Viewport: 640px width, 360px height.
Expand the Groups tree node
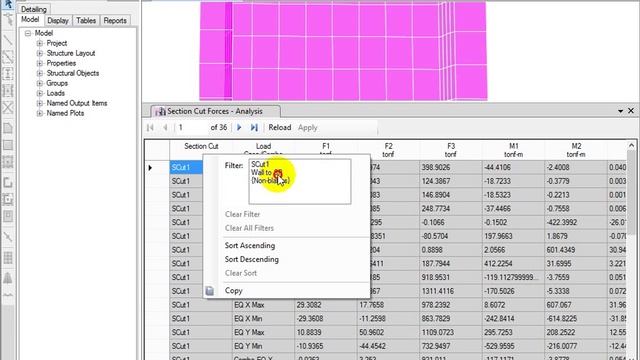coord(40,83)
